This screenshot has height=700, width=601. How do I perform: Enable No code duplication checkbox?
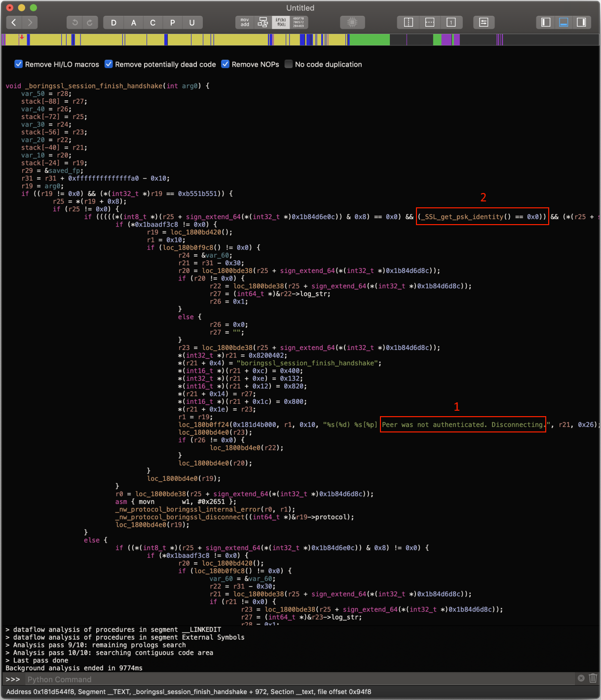(x=289, y=64)
